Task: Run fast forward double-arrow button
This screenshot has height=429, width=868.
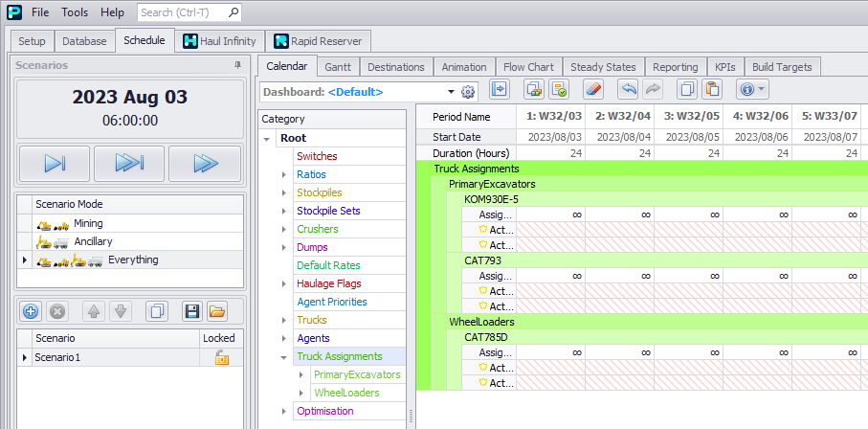Action: point(205,164)
